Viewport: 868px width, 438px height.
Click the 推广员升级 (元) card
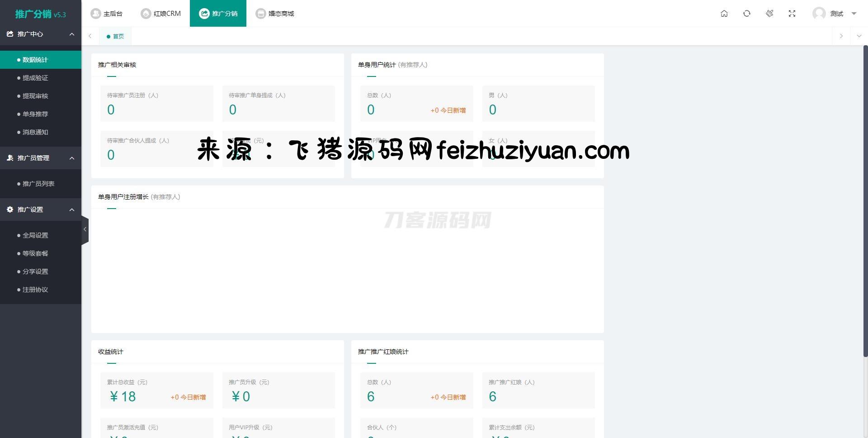pyautogui.click(x=278, y=390)
